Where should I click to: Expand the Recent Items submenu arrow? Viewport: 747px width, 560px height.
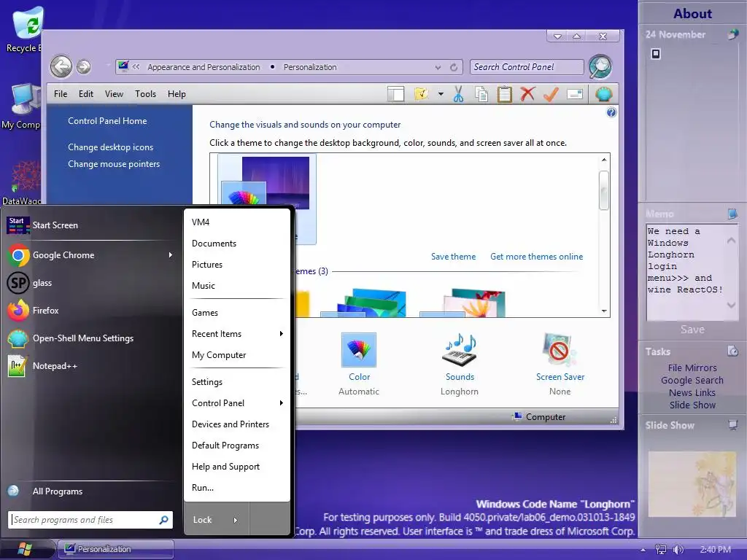[x=281, y=334]
